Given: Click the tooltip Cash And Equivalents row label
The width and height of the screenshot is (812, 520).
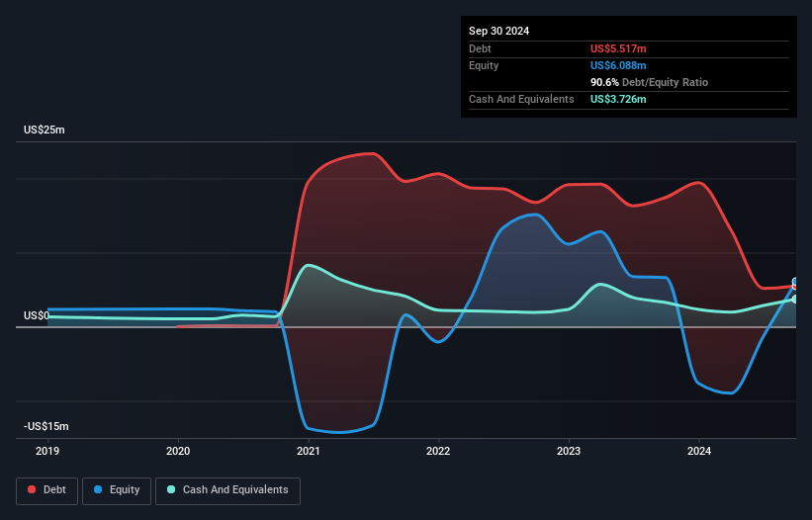Looking at the screenshot, I should 521,99.
